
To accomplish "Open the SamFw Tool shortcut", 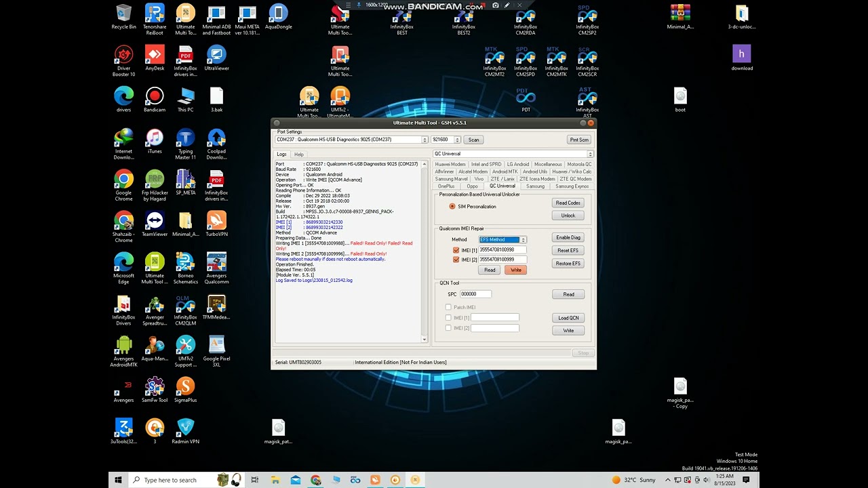I will click(155, 388).
